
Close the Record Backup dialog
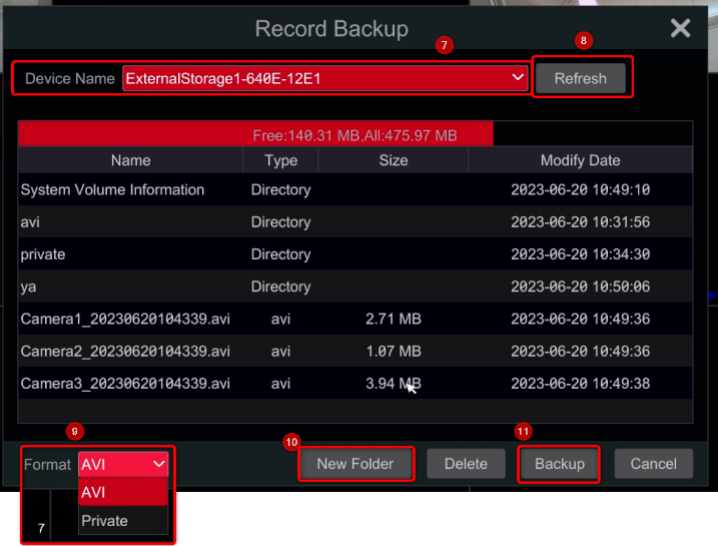click(680, 28)
